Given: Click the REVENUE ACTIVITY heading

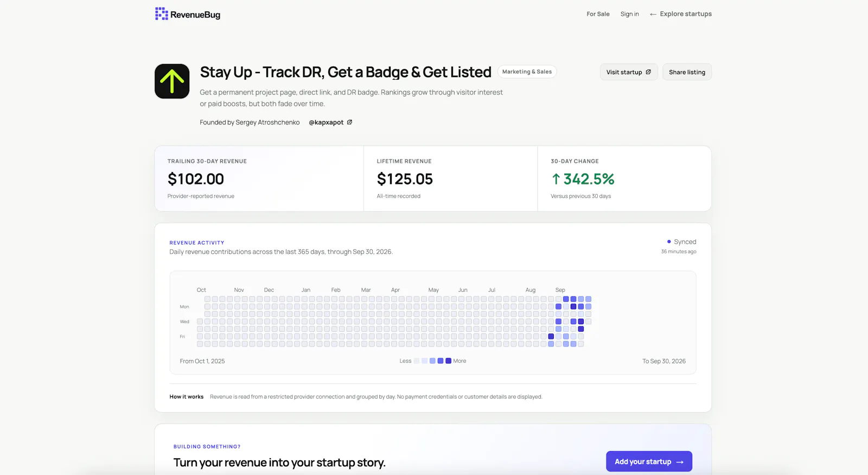Looking at the screenshot, I should tap(197, 243).
